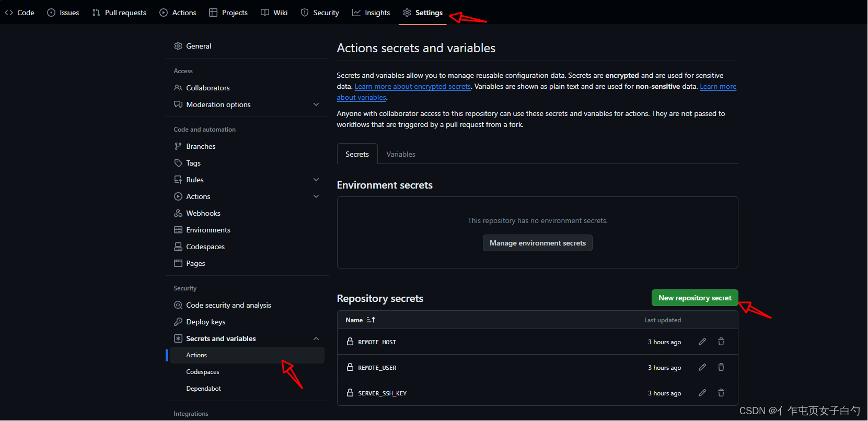
Task: Delete the SERVER_SSH_KEY secret
Action: 721,393
